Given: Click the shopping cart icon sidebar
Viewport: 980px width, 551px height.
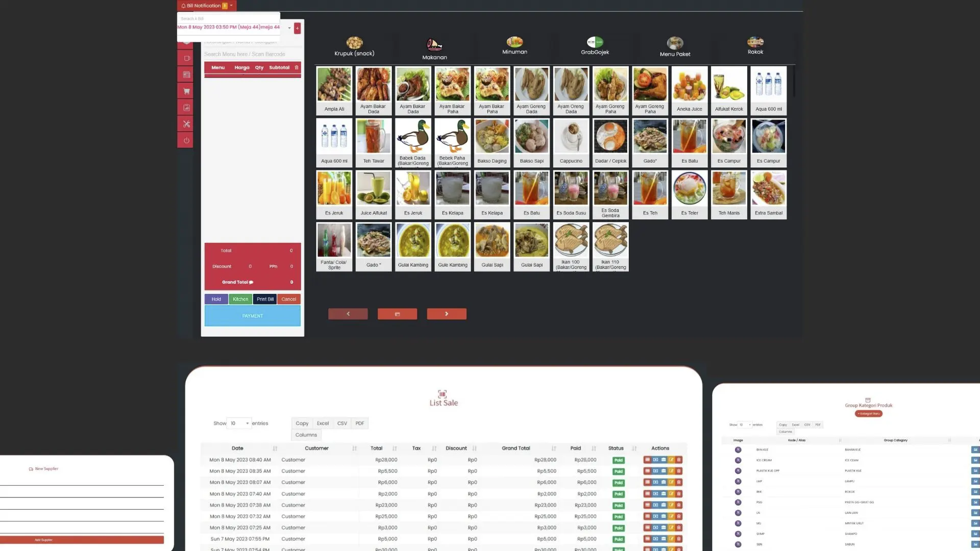Looking at the screenshot, I should click(x=186, y=90).
